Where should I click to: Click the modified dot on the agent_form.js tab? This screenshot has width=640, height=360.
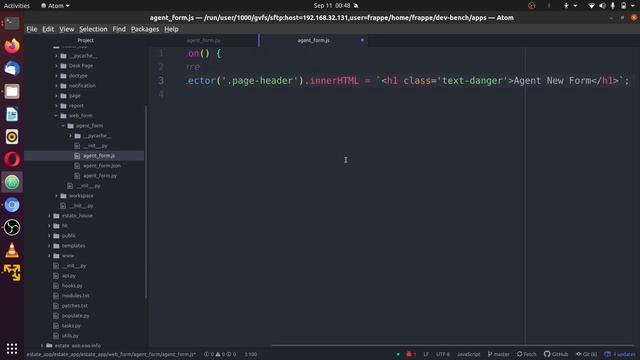point(362,40)
